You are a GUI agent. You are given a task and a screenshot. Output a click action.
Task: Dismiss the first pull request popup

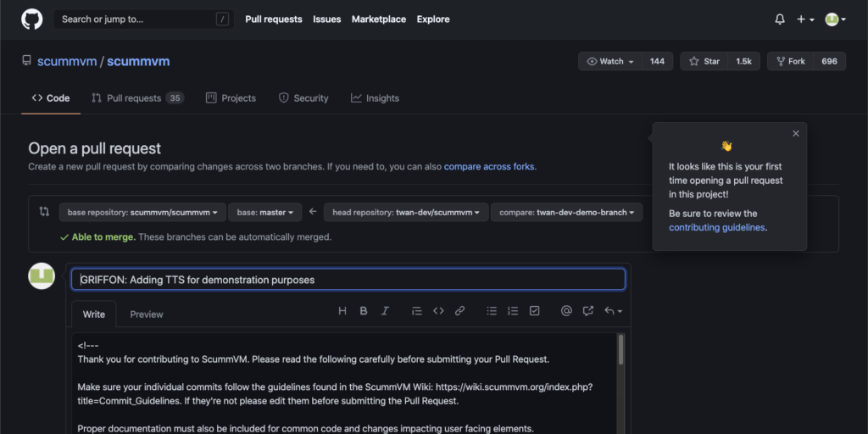click(795, 133)
